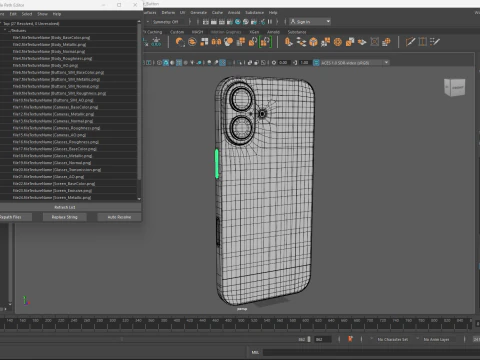
Task: Open Hypershade with the blue sphere icon
Action: [238, 22]
